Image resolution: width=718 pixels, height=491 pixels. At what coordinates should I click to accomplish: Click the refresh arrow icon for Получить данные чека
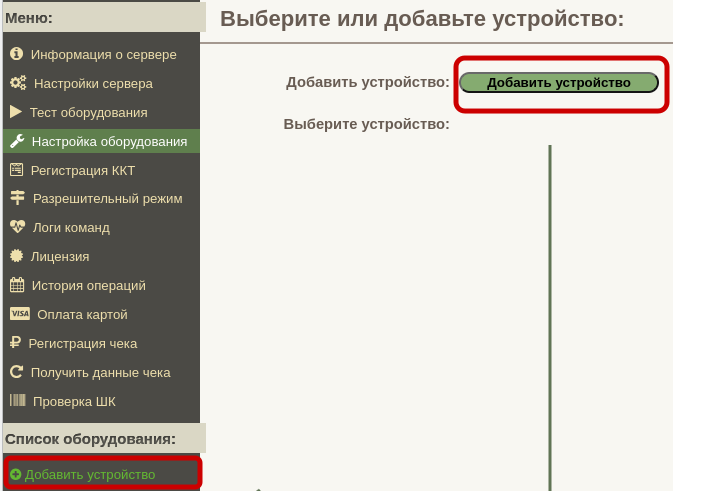(x=16, y=371)
